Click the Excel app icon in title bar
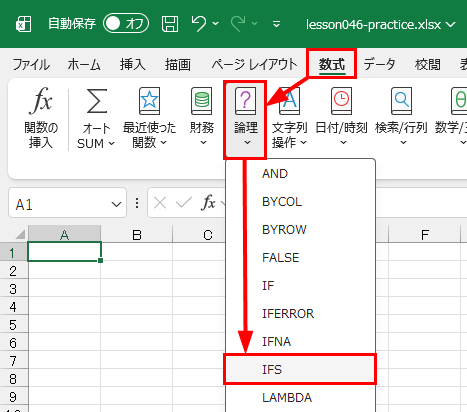This screenshot has width=467, height=412. (x=24, y=24)
